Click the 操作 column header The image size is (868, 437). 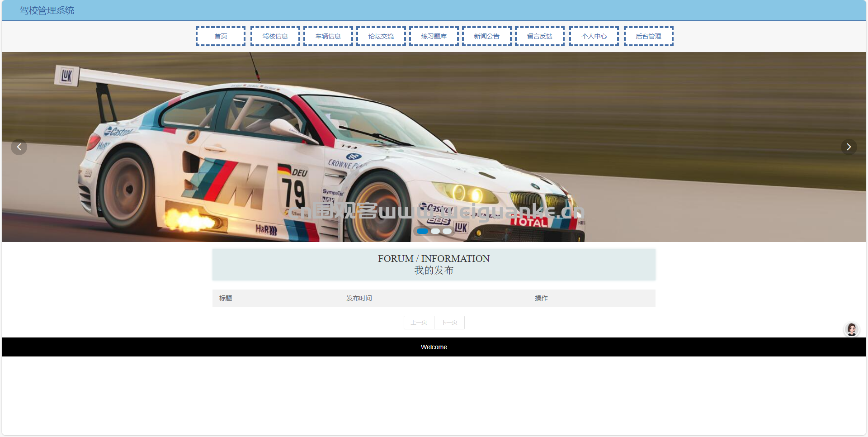[541, 298]
